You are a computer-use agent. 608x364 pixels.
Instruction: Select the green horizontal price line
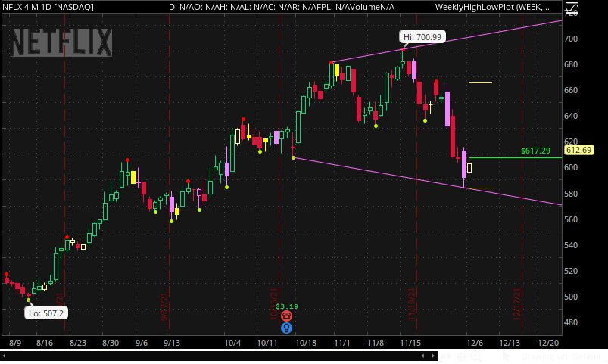[515, 157]
